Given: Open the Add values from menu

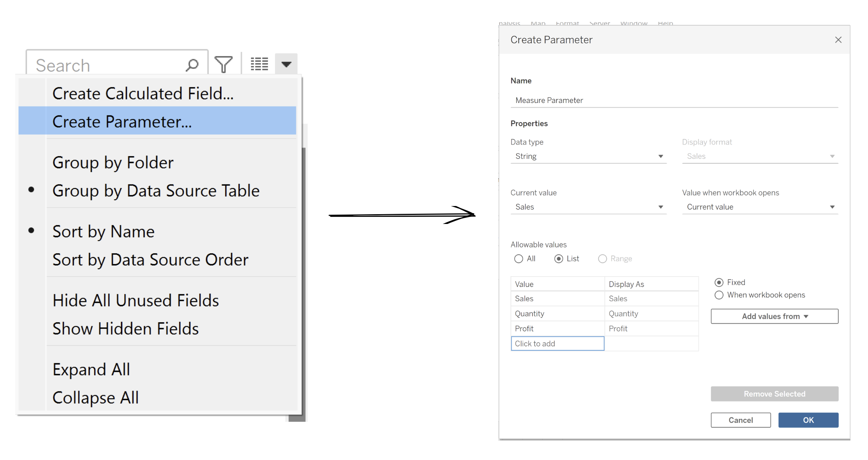Looking at the screenshot, I should pyautogui.click(x=774, y=316).
